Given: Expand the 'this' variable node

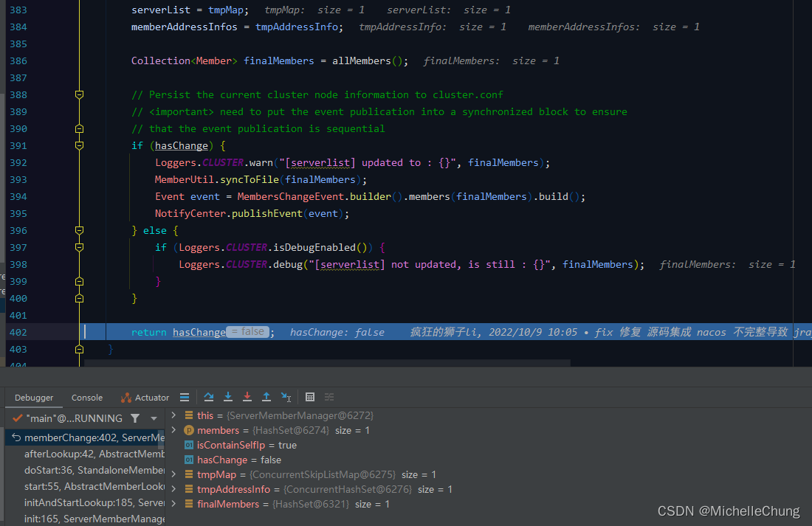Looking at the screenshot, I should click(173, 415).
